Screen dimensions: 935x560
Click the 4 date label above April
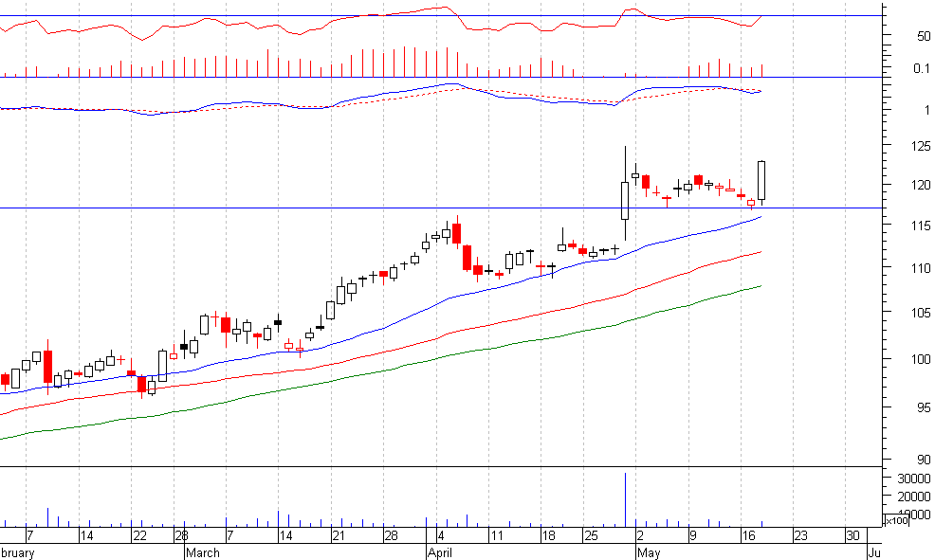coord(440,535)
